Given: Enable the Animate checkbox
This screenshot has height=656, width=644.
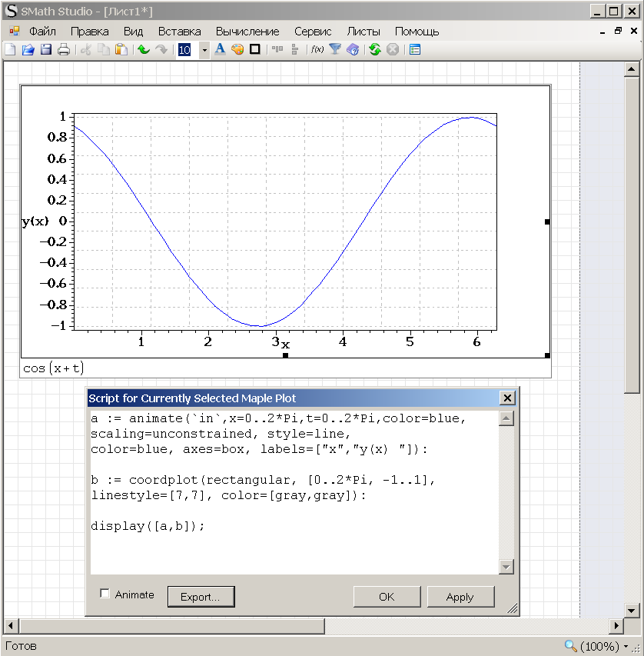Looking at the screenshot, I should pyautogui.click(x=106, y=594).
